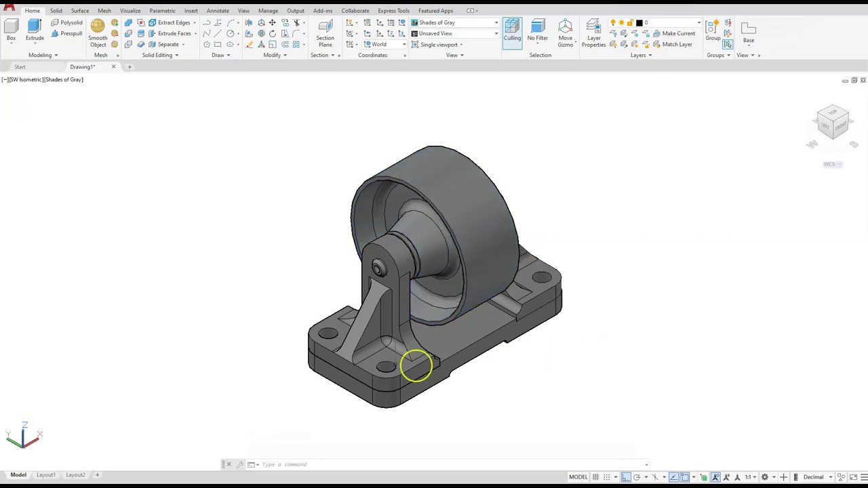Open the Section Plane tool
The width and height of the screenshot is (868, 488).
point(325,34)
